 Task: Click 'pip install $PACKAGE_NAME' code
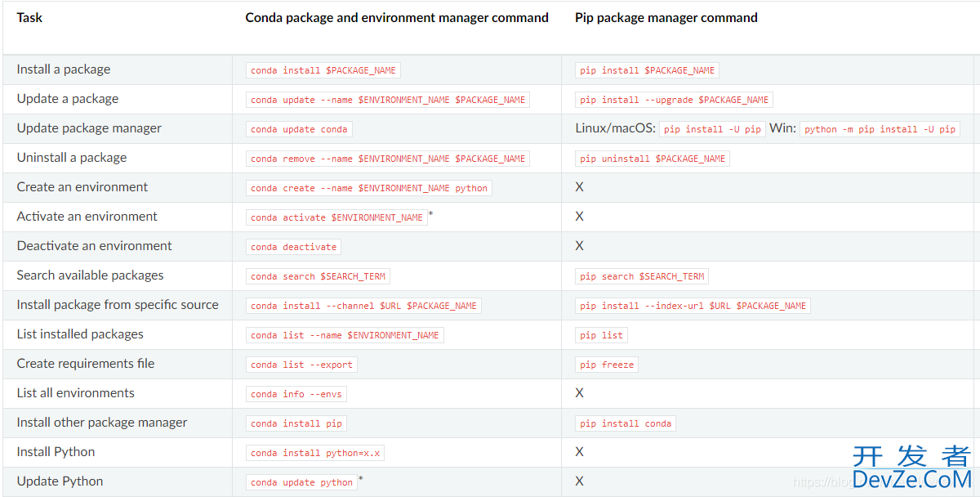[647, 70]
